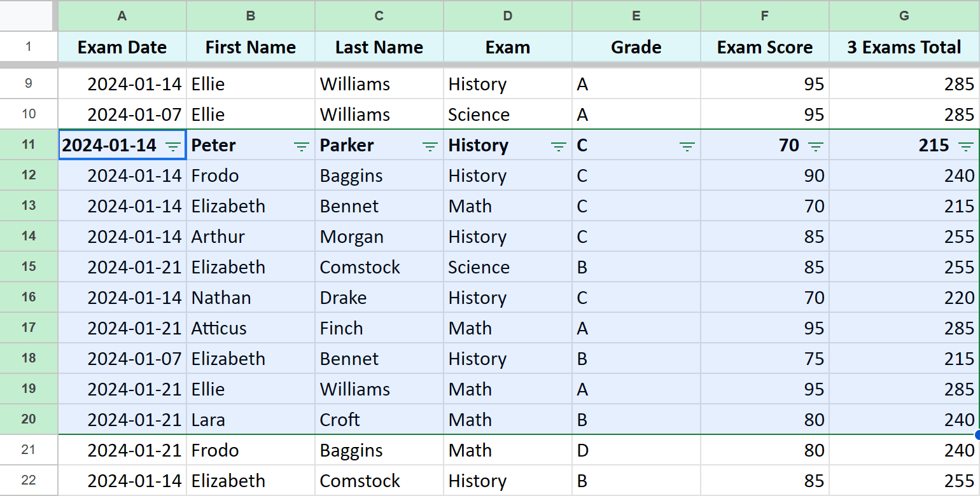Select row 22 header number
The width and height of the screenshot is (980, 496).
click(29, 480)
